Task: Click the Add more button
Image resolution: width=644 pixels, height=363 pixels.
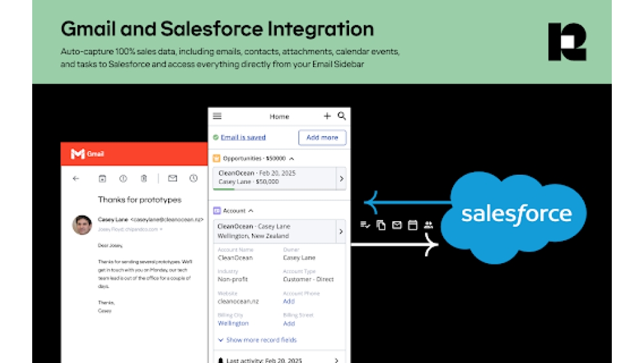Action: click(x=322, y=137)
